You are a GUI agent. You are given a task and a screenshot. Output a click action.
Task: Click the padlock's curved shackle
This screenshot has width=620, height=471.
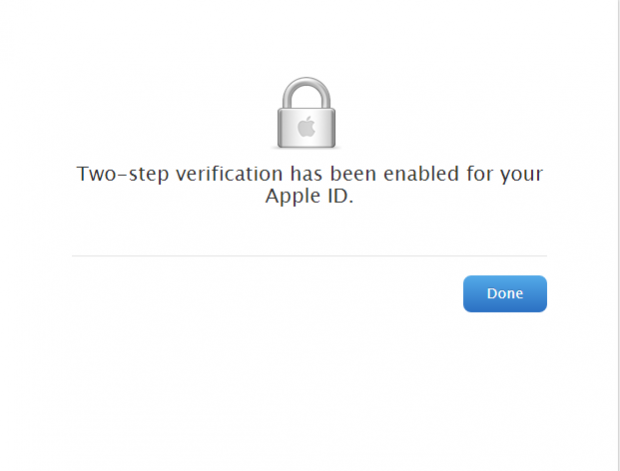[x=306, y=93]
